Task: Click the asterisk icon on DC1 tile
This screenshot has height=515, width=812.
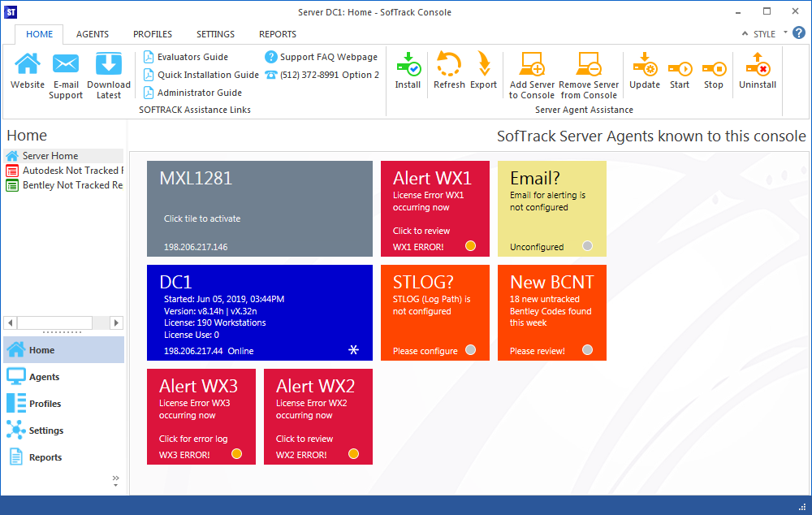Action: pos(353,350)
